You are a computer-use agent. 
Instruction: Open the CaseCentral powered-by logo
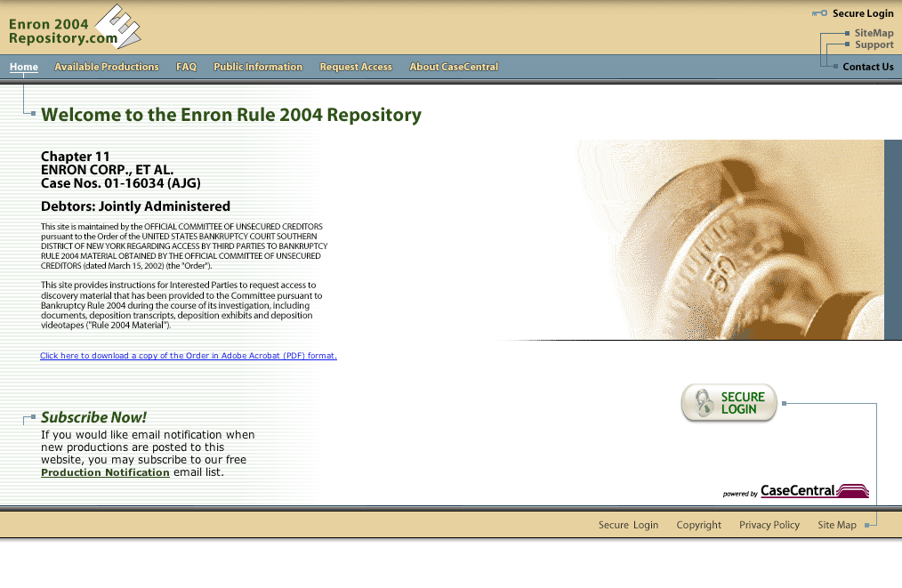[796, 491]
